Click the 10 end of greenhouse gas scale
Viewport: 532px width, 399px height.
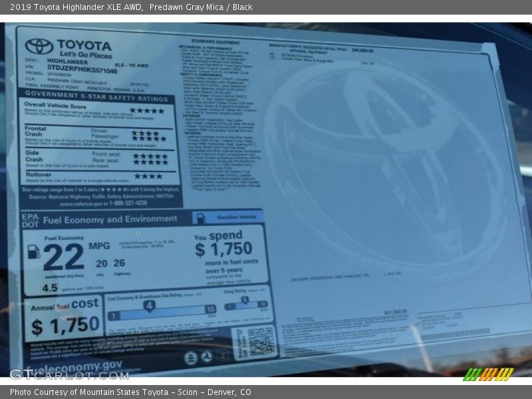(210, 309)
